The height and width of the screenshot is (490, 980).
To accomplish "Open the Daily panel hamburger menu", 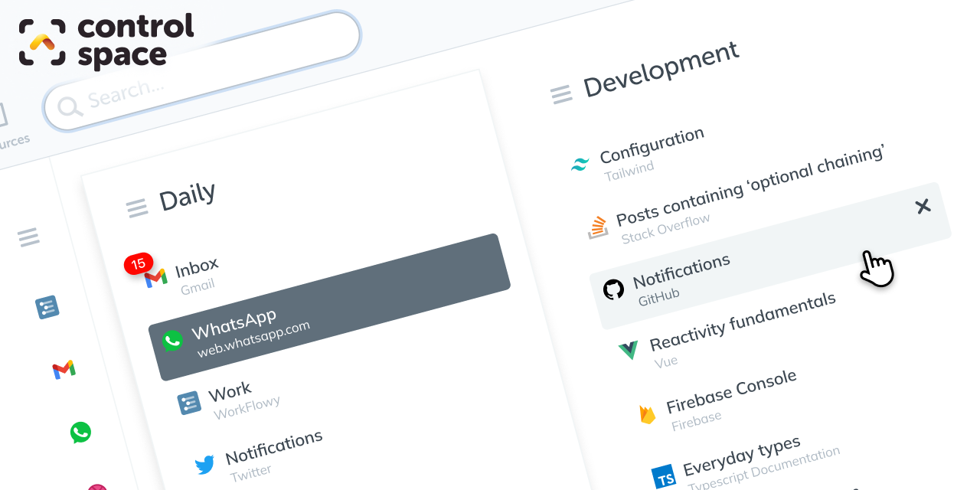I will (x=136, y=207).
